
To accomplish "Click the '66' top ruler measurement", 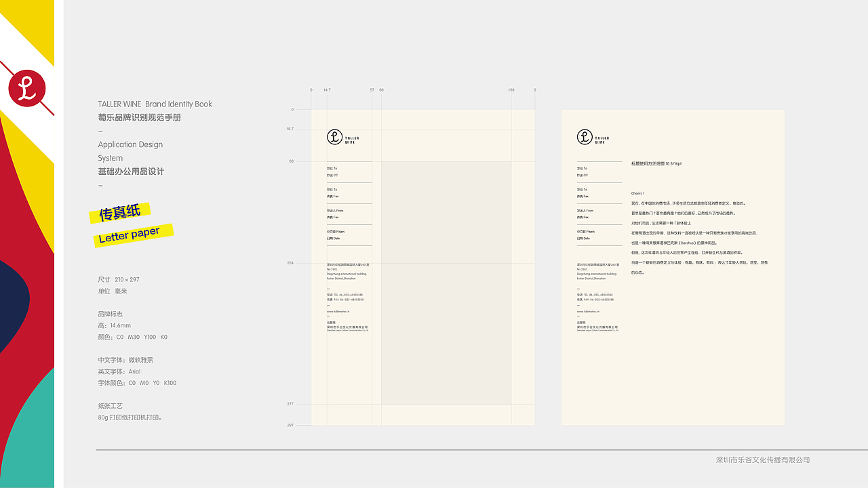I will click(x=381, y=89).
